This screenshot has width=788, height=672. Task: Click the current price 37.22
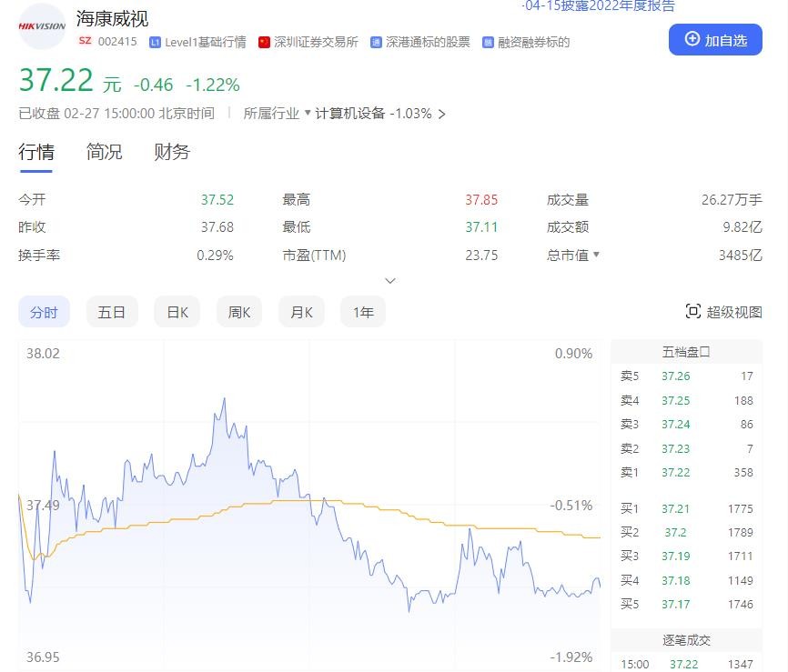tap(56, 80)
